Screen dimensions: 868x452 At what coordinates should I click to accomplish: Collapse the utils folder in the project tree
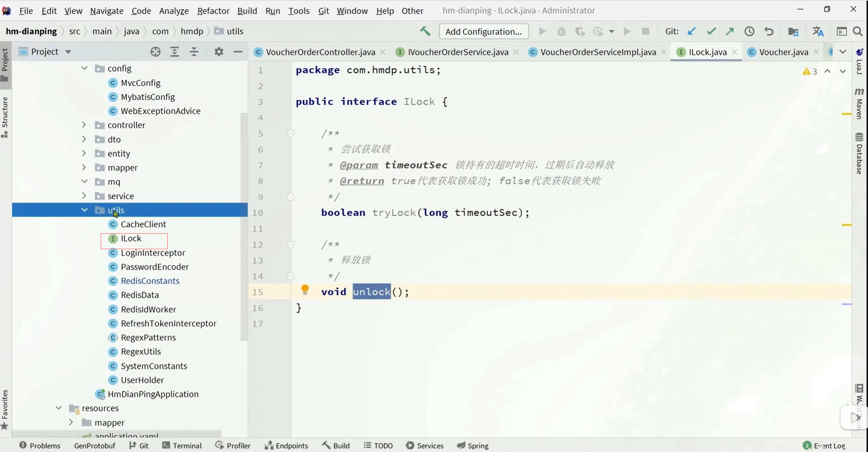[x=84, y=210]
